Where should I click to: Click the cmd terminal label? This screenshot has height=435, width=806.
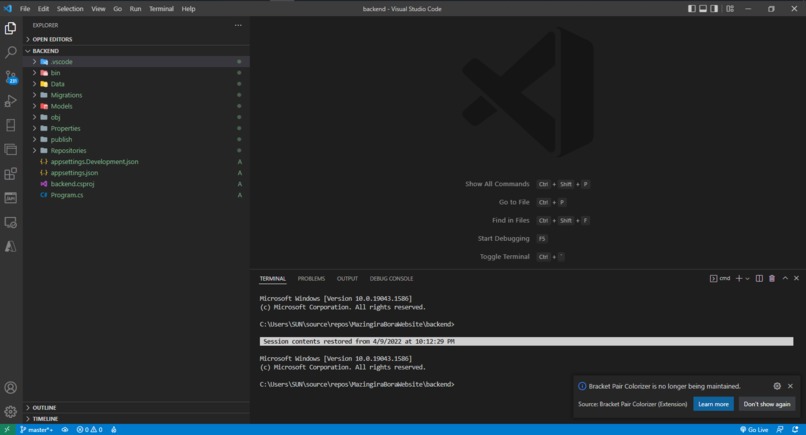point(720,279)
